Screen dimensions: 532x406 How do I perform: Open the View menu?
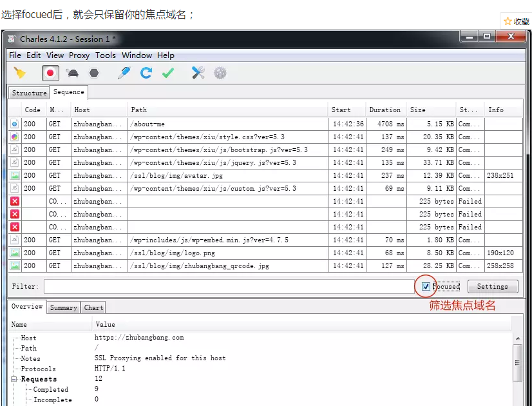pyautogui.click(x=55, y=55)
